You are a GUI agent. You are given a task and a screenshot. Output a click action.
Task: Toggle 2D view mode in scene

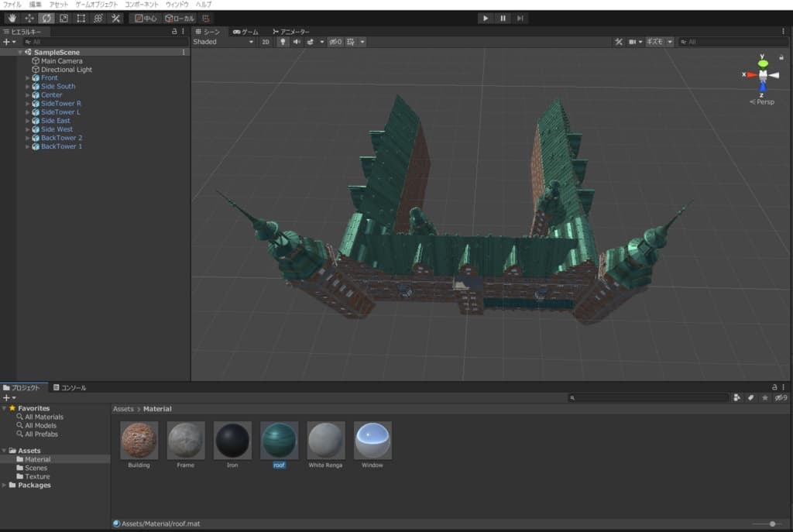pyautogui.click(x=266, y=42)
